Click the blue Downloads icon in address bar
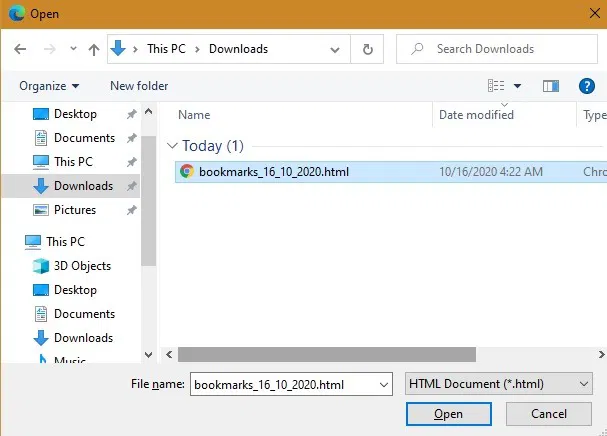Viewport: 607px width, 436px height. tap(118, 49)
